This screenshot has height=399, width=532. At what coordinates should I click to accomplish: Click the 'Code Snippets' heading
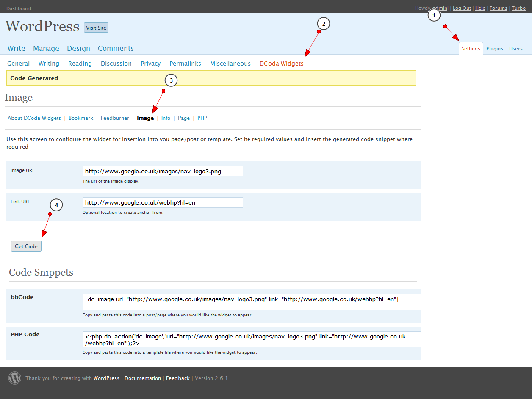[41, 272]
